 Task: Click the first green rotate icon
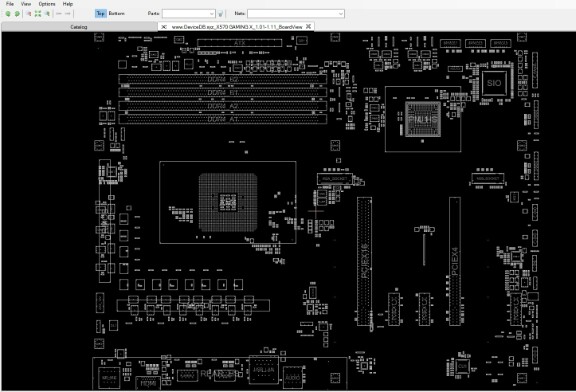pos(8,14)
